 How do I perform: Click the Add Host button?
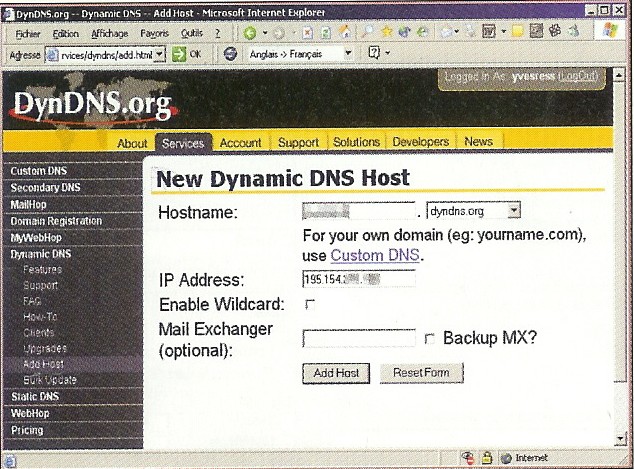tap(336, 373)
